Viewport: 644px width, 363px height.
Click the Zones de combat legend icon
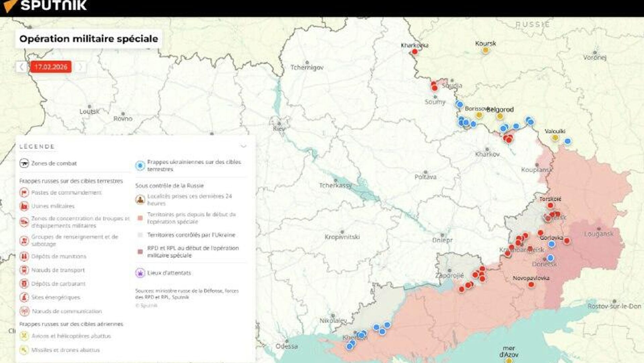point(24,163)
